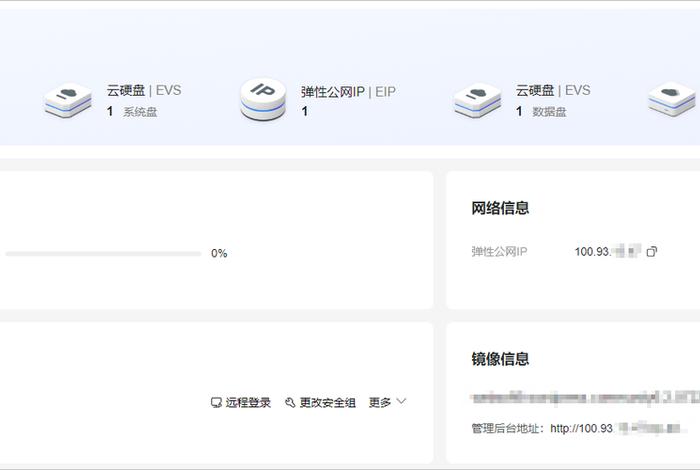Open 远程登录 remote login

pos(241,403)
